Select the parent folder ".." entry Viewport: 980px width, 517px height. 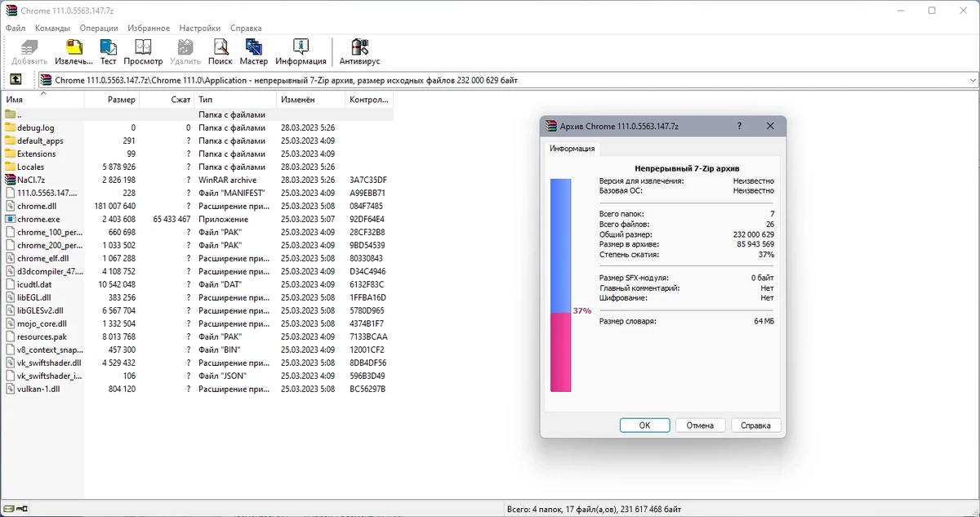pos(197,114)
